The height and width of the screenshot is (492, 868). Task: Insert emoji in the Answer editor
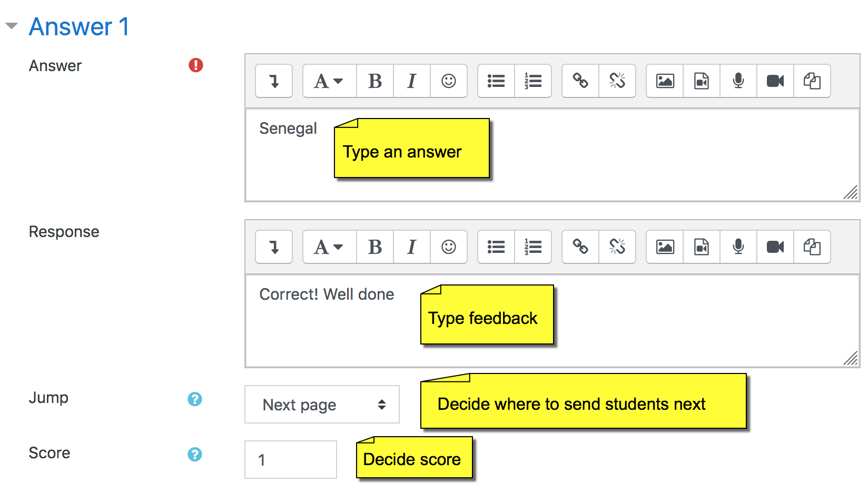click(449, 81)
